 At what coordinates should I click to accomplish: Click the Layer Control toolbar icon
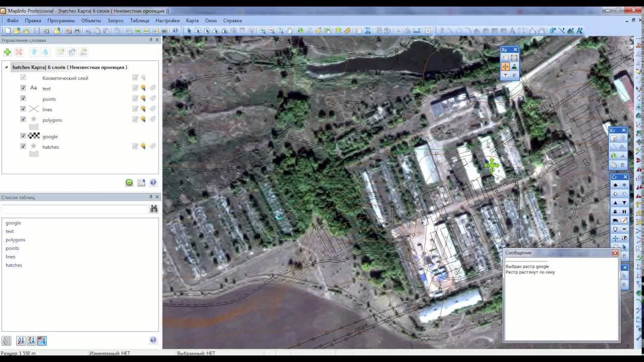pyautogui.click(x=338, y=31)
